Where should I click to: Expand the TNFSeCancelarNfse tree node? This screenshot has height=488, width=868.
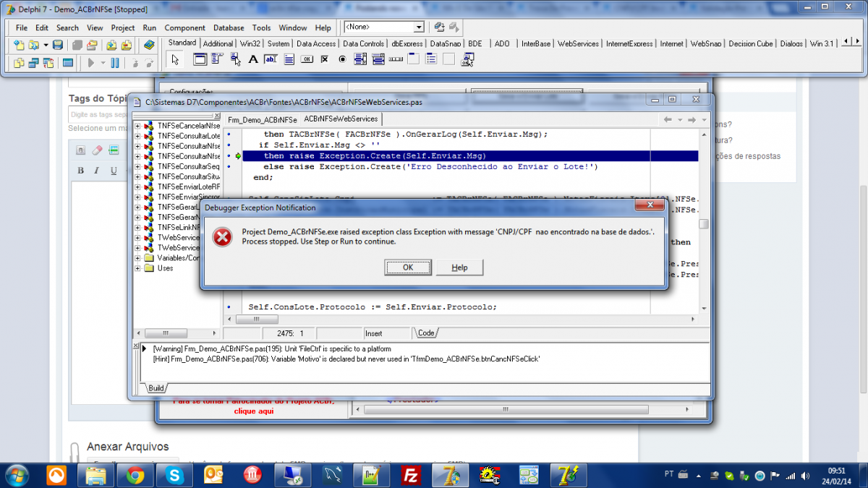138,126
